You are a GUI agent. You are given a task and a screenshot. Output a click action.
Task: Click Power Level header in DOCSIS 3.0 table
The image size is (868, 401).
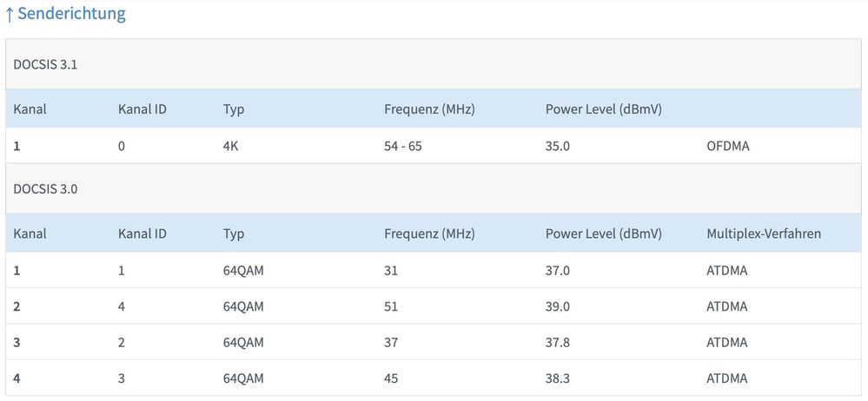603,233
